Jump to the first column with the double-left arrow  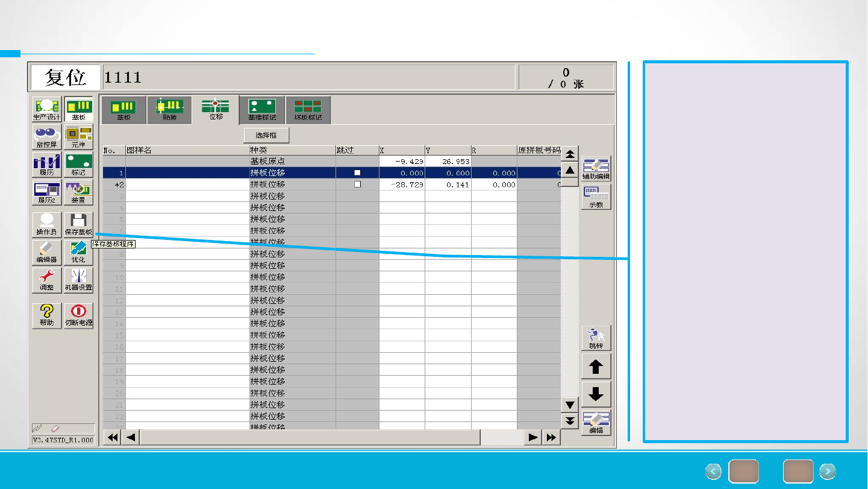coord(112,438)
